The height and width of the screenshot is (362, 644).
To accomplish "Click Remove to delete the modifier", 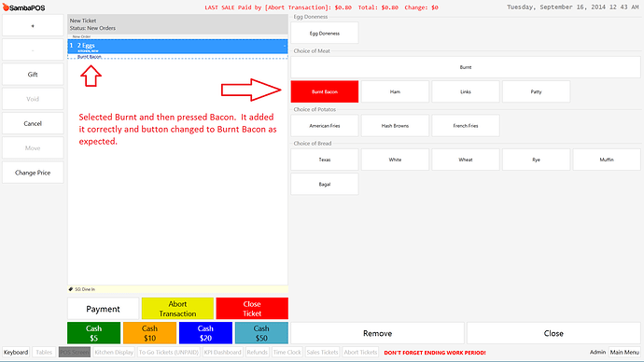I will point(377,333).
